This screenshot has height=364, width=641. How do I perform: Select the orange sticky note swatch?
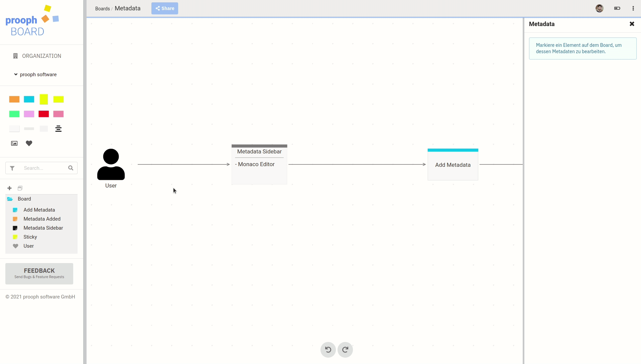[x=14, y=99]
